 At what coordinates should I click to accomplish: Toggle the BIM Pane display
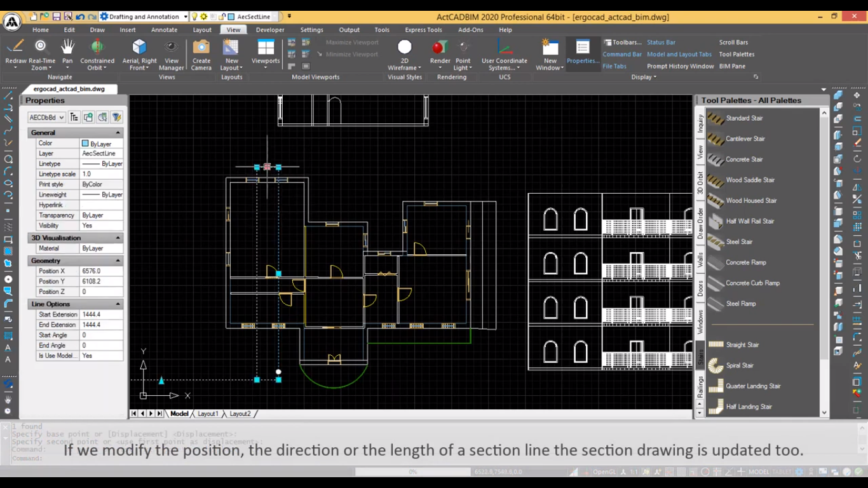(732, 66)
